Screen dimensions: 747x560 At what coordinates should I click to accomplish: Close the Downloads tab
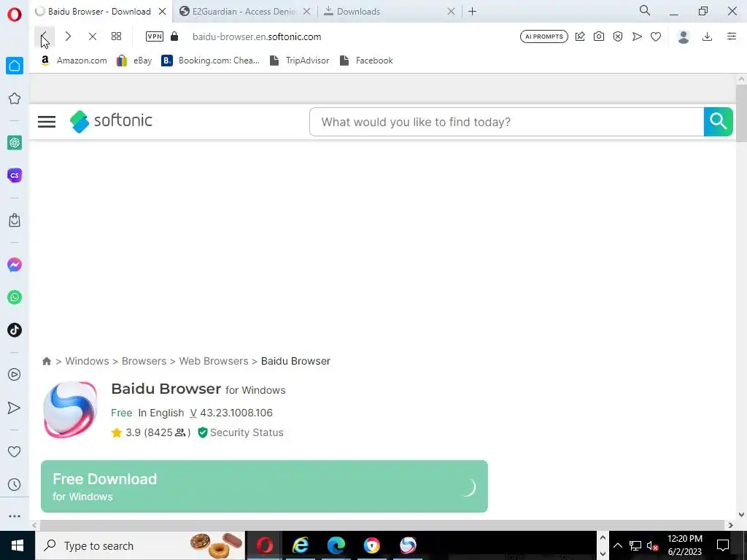click(451, 12)
